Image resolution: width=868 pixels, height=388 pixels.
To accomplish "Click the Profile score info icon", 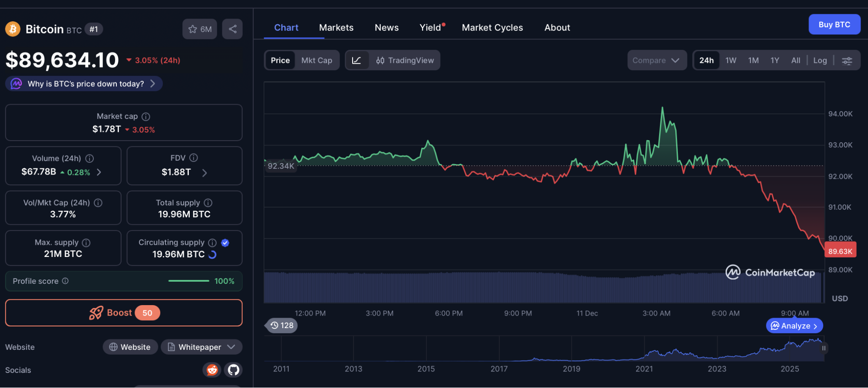I will click(65, 281).
